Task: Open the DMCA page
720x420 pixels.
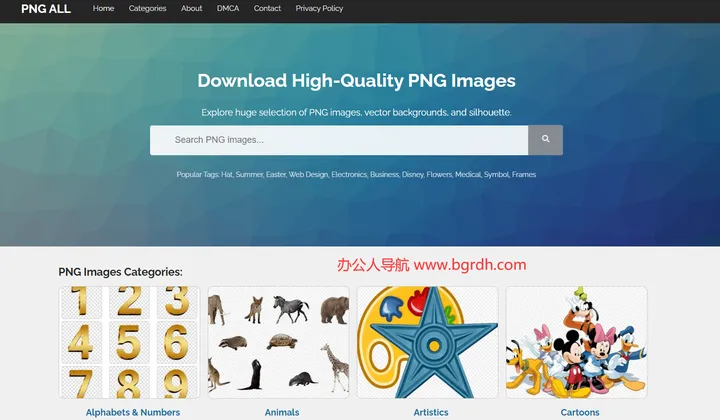Action: coord(228,8)
